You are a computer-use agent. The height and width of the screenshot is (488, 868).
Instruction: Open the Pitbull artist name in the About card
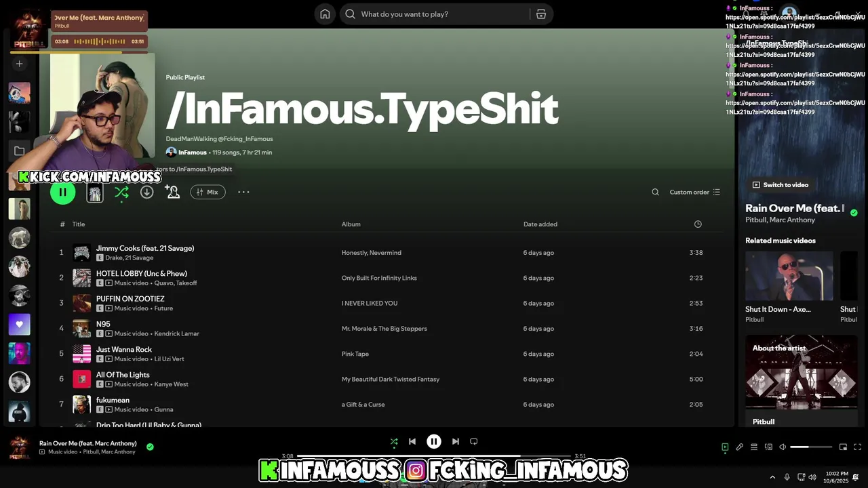point(764,422)
